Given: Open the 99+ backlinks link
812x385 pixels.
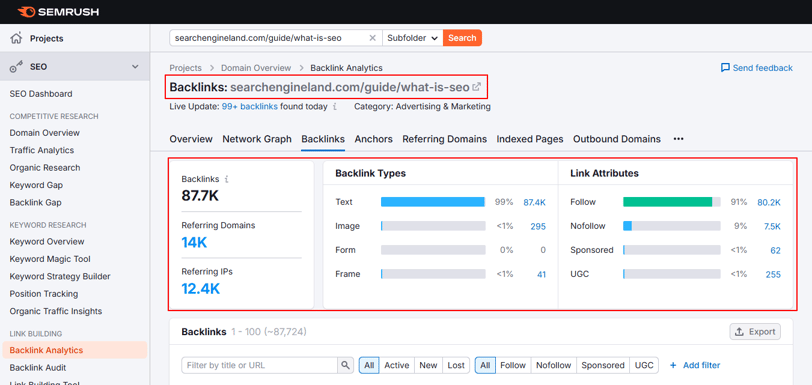Looking at the screenshot, I should point(250,107).
